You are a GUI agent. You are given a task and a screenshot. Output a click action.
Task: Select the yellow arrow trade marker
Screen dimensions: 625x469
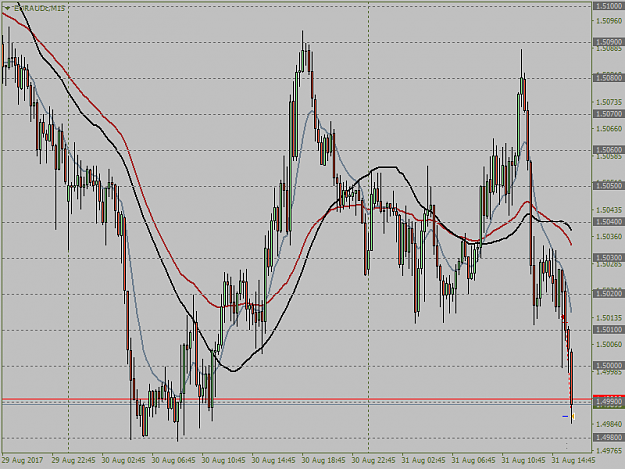click(x=573, y=416)
